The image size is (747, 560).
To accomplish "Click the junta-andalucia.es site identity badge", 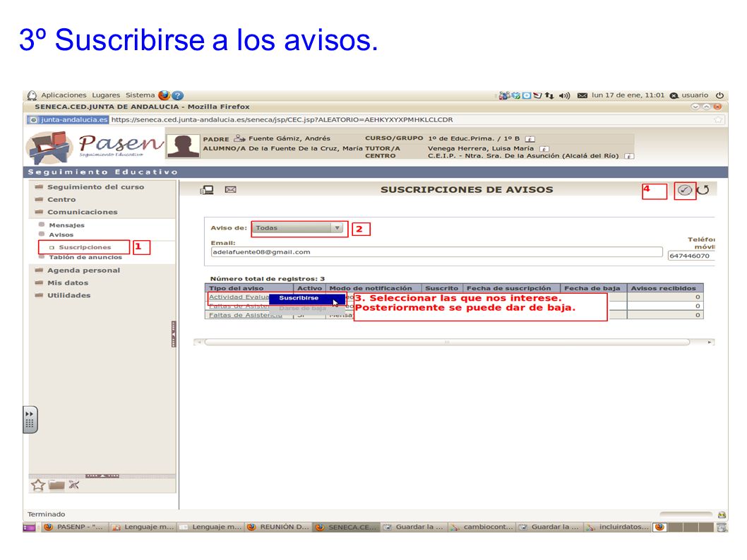I will (x=68, y=119).
